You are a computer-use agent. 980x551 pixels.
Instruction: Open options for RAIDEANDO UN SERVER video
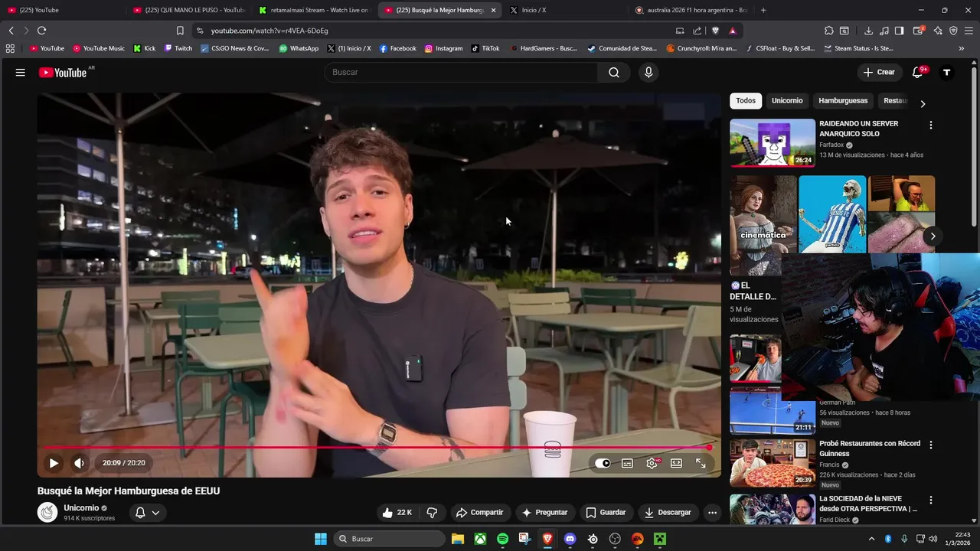pos(931,125)
